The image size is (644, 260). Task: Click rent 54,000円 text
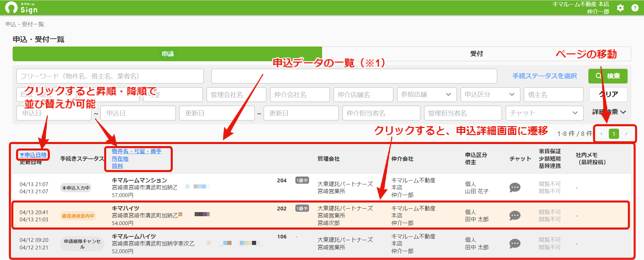coord(123,223)
